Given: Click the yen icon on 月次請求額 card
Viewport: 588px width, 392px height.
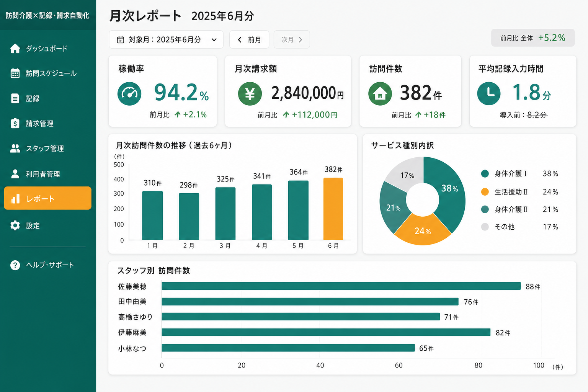Looking at the screenshot, I should 250,94.
